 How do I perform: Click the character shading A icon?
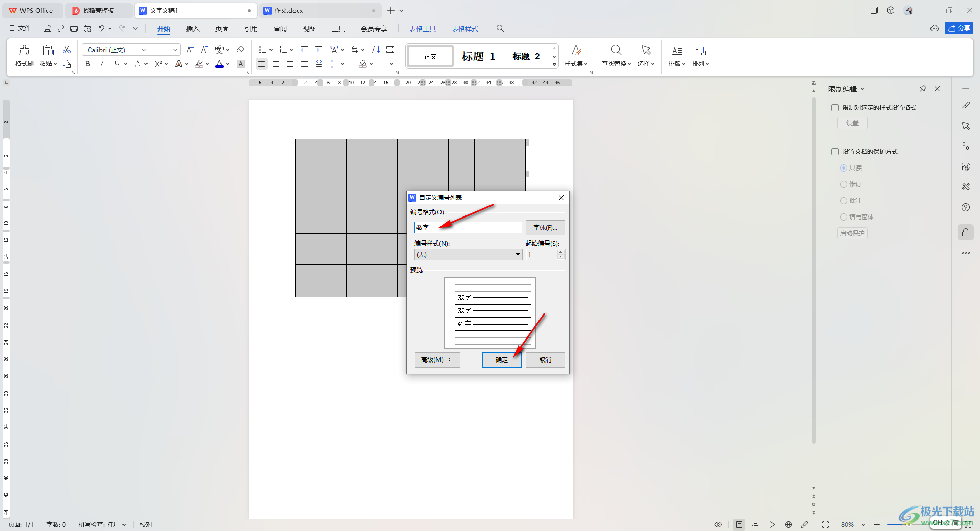[241, 64]
